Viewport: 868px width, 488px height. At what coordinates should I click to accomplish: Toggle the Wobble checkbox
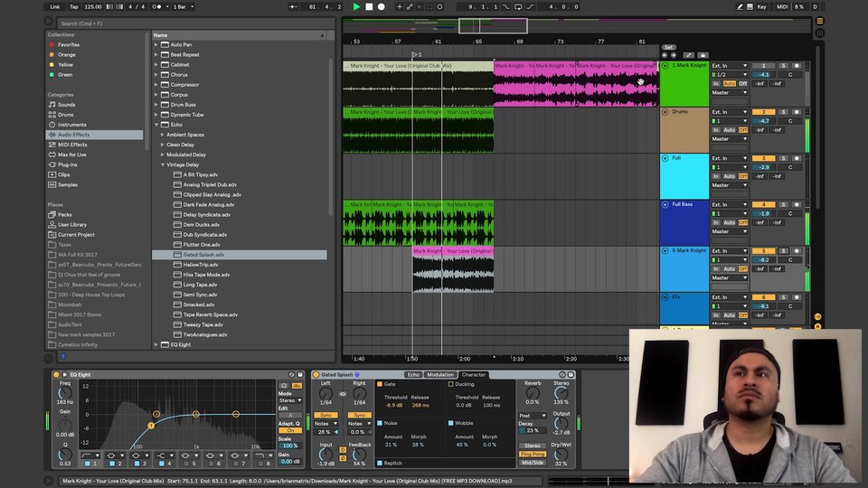(450, 423)
